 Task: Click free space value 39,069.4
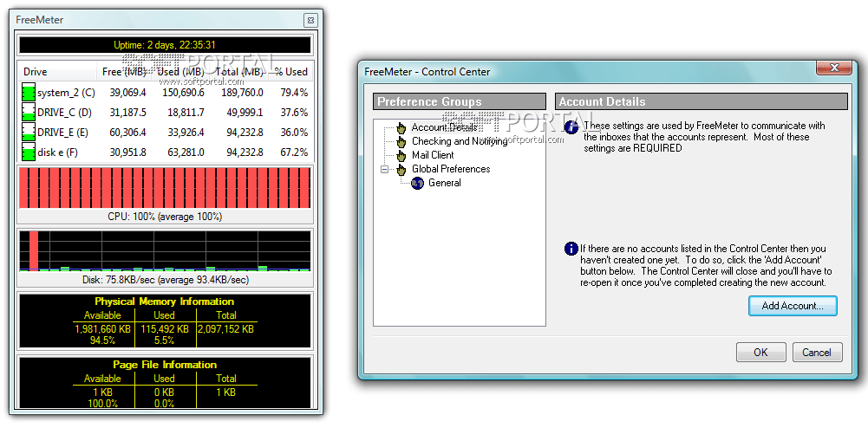[x=127, y=93]
